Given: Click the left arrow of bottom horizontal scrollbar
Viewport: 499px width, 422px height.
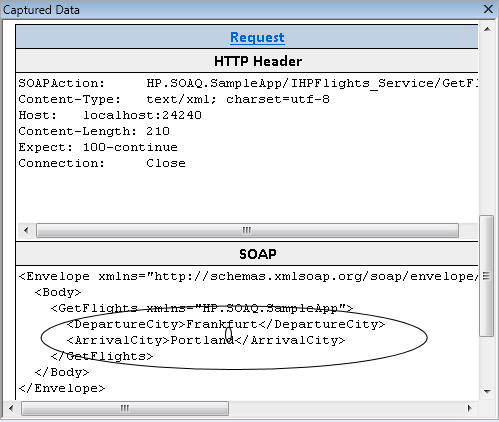Looking at the screenshot, I should coord(11,408).
